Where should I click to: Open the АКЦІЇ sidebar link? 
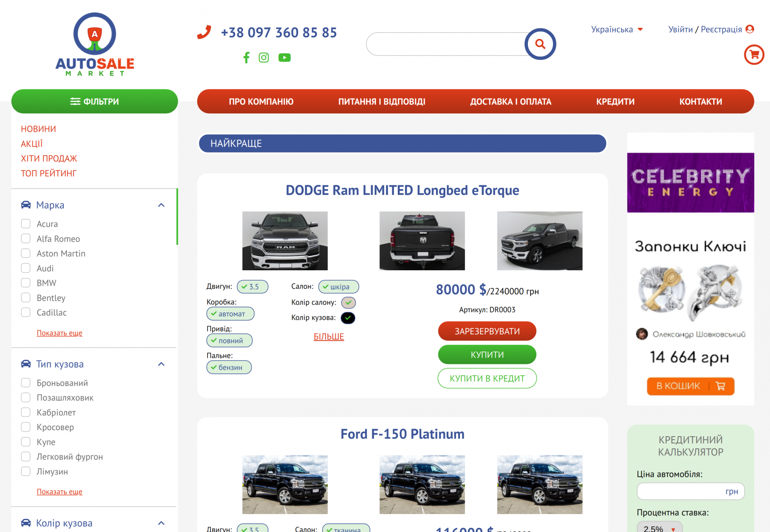32,144
